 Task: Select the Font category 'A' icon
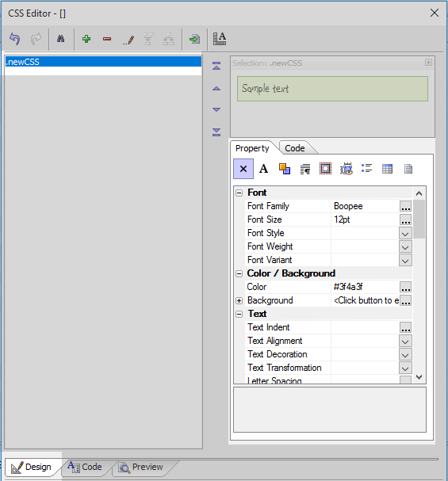coord(263,169)
